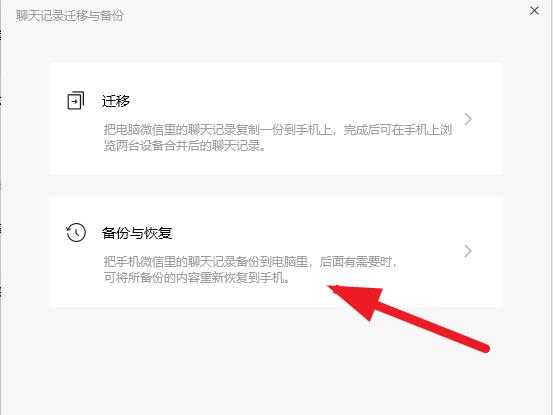Close the 聊天记录迁移与备份 dialog
553x415 pixels.
click(534, 11)
